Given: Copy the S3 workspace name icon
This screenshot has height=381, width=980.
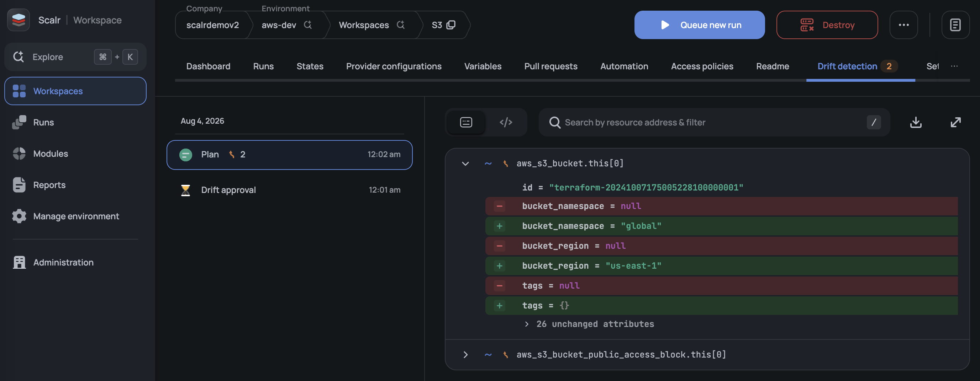Looking at the screenshot, I should coord(451,25).
